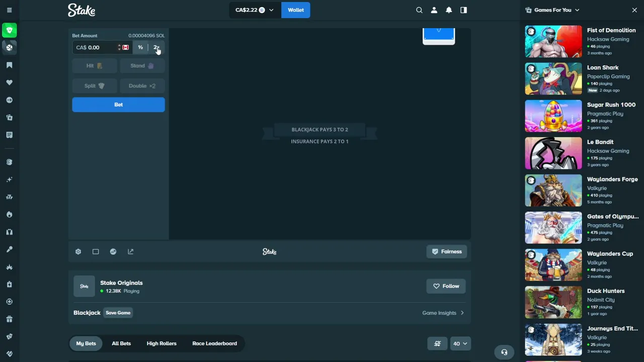Viewport: 644px width, 362px height.
Task: Open the user profile icon
Action: [434, 10]
